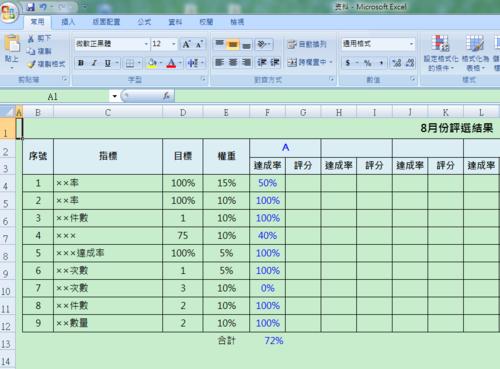Switch to the Insert ribbon tab

68,22
